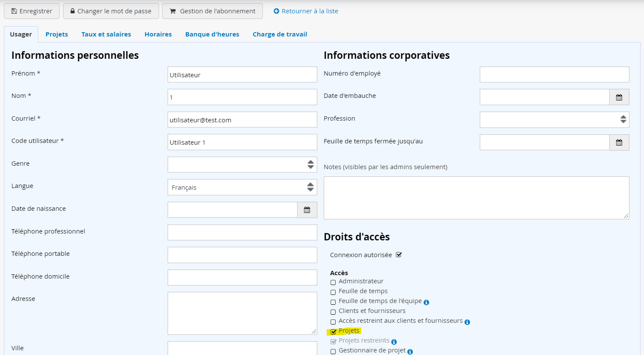This screenshot has height=355, width=644.
Task: Uncheck the Projets access checkbox
Action: 333,332
